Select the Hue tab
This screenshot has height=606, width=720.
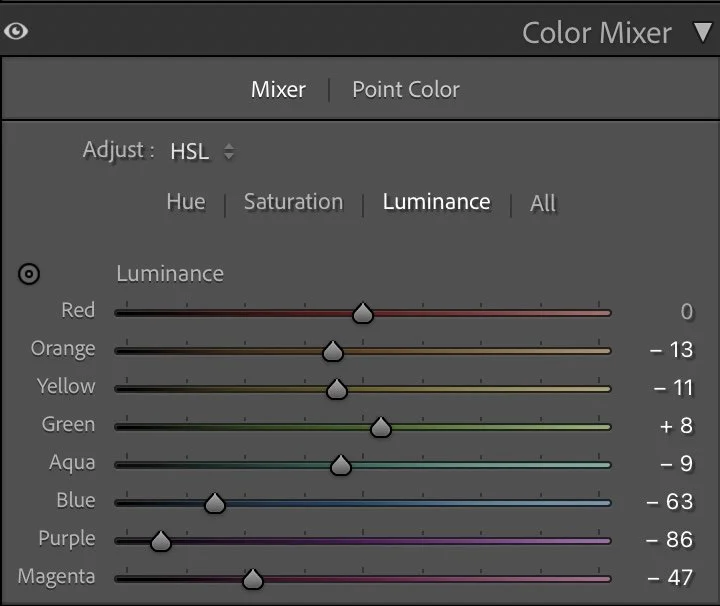pos(186,202)
